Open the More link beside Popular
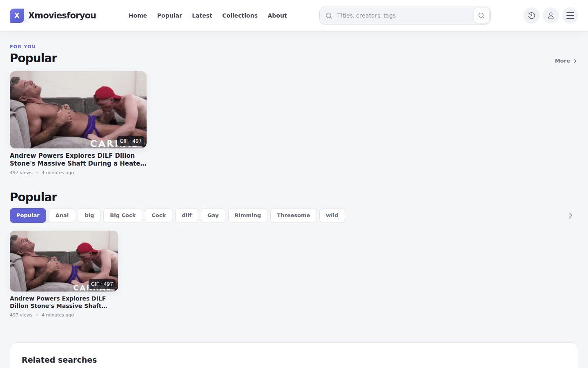588x368 pixels. (566, 61)
